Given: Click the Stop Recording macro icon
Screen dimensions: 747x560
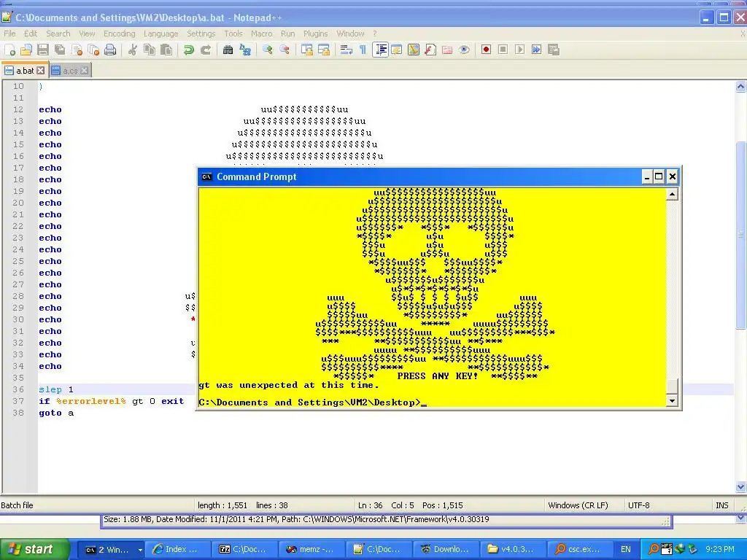Looking at the screenshot, I should 503,50.
